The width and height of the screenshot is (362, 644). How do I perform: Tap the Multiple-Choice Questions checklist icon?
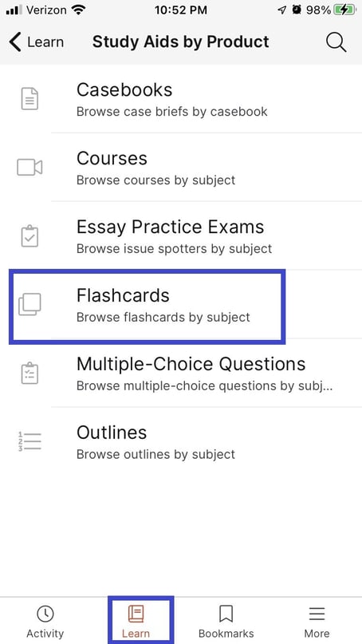click(30, 373)
